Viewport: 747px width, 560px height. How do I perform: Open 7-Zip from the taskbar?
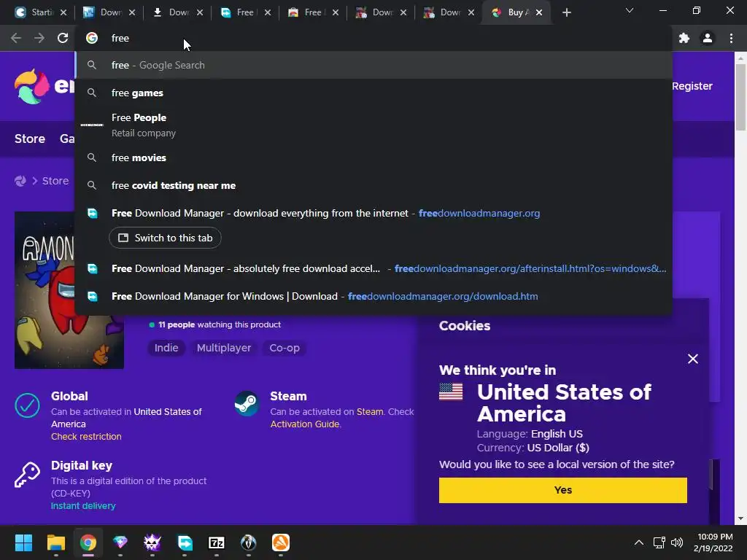216,542
